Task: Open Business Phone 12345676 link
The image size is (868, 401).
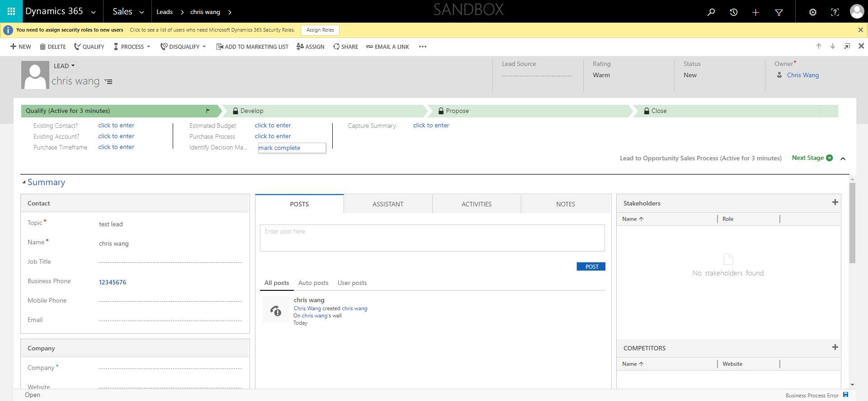Action: (x=113, y=282)
